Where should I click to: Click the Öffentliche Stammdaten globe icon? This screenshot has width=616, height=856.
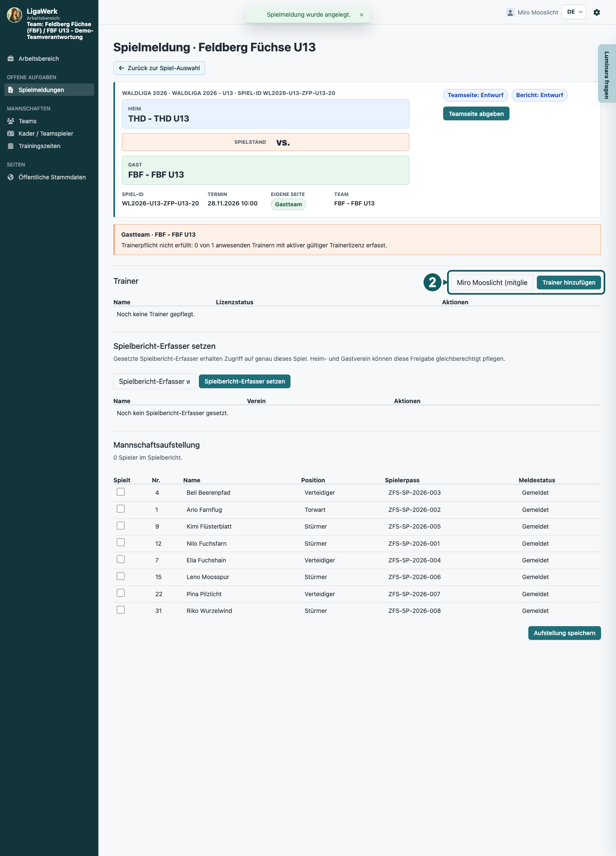coord(11,177)
